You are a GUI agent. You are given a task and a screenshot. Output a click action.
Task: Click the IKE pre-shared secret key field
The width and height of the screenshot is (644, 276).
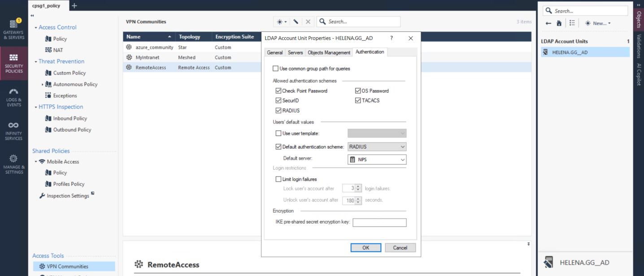click(x=379, y=223)
